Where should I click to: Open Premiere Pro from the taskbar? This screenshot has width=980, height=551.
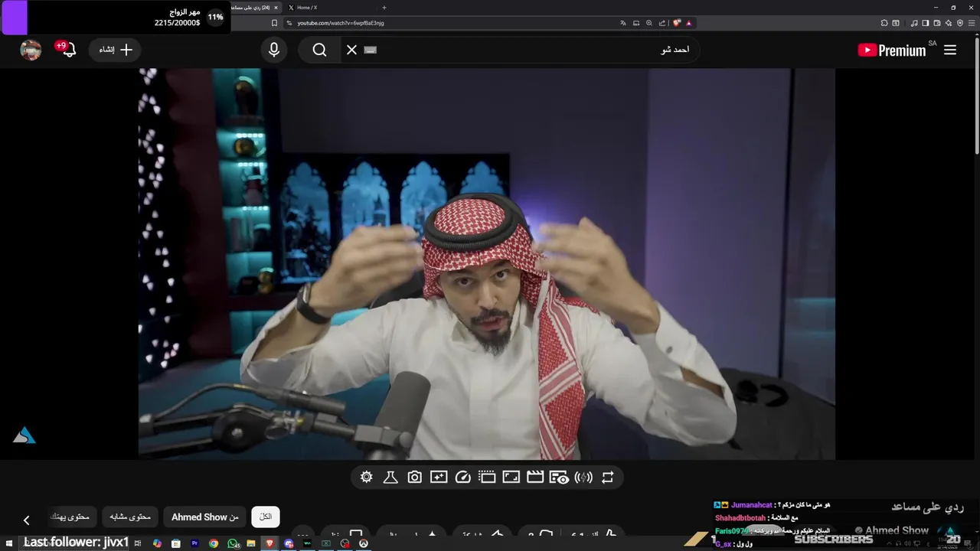click(x=194, y=543)
